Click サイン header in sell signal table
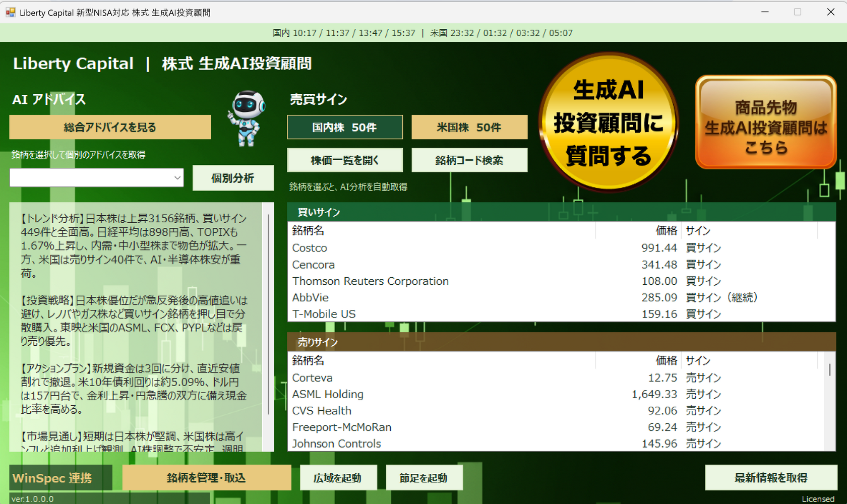Viewport: 847px width, 504px height. (x=749, y=361)
